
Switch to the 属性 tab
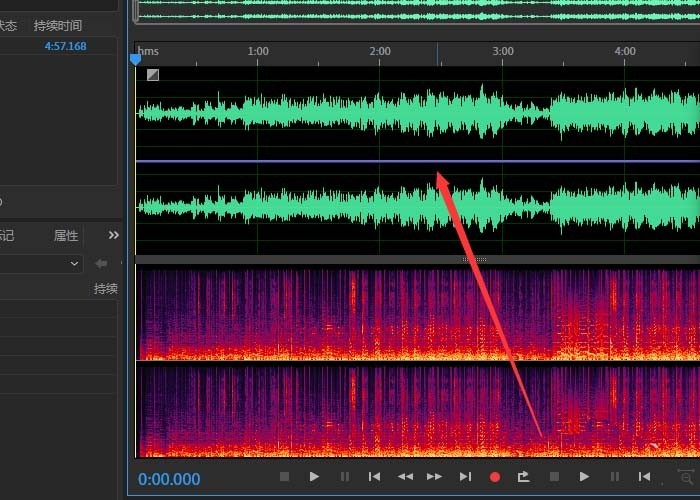(66, 235)
